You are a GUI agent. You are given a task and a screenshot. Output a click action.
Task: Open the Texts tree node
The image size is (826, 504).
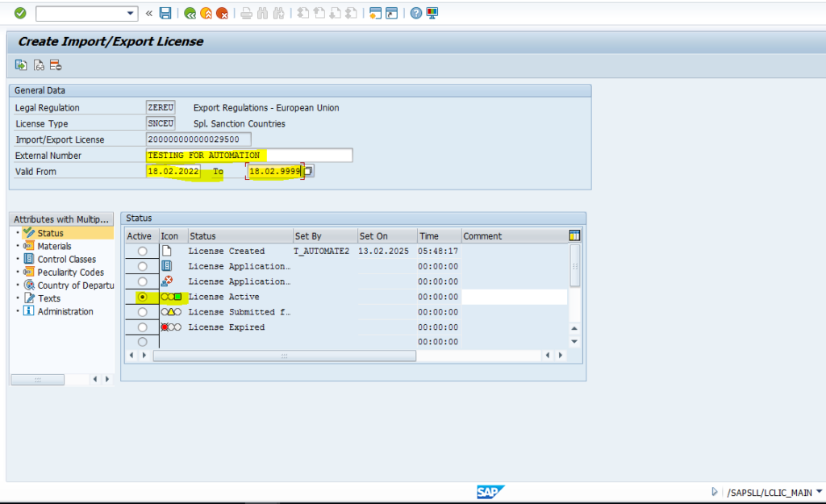49,298
